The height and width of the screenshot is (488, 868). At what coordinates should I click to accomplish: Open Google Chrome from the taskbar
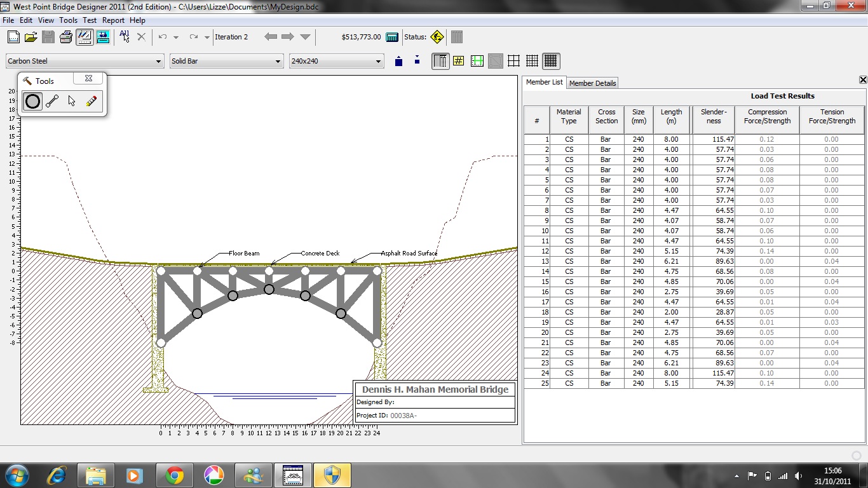(x=174, y=475)
